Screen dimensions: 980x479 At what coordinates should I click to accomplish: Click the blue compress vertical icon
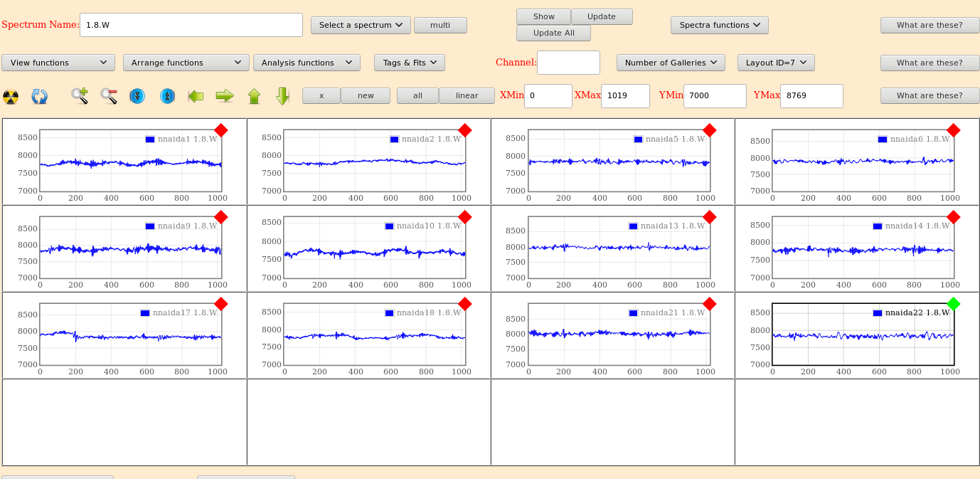pos(137,95)
